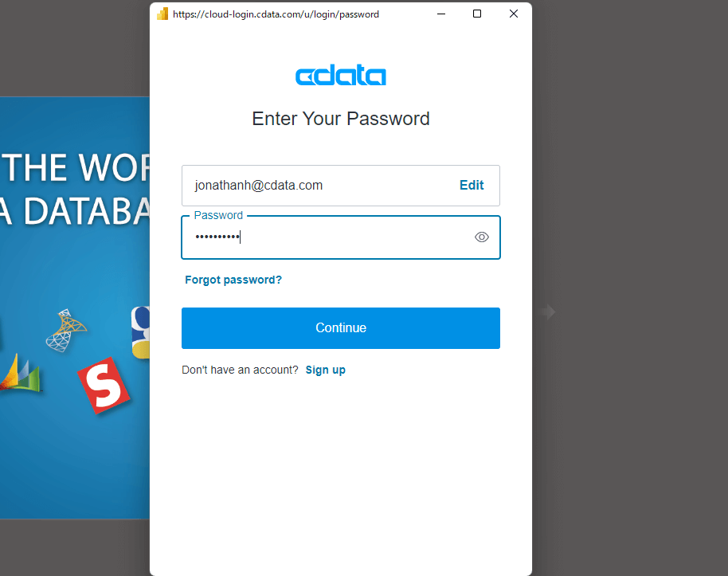Focus the Password input field
This screenshot has width=728, height=576.
341,237
